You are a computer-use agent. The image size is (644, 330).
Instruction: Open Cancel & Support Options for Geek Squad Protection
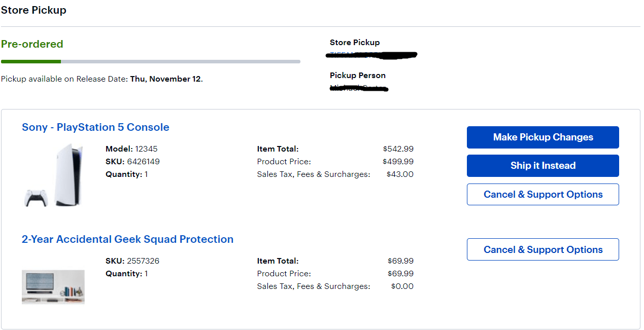(543, 250)
